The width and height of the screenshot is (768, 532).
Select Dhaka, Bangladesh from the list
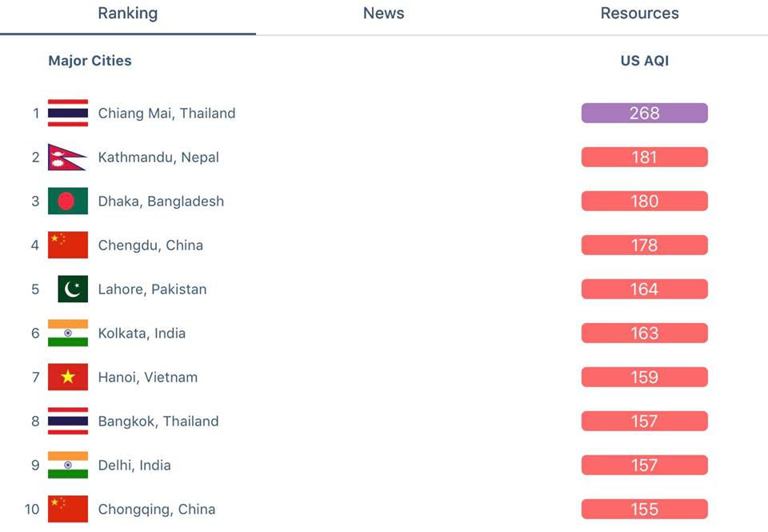tap(161, 202)
